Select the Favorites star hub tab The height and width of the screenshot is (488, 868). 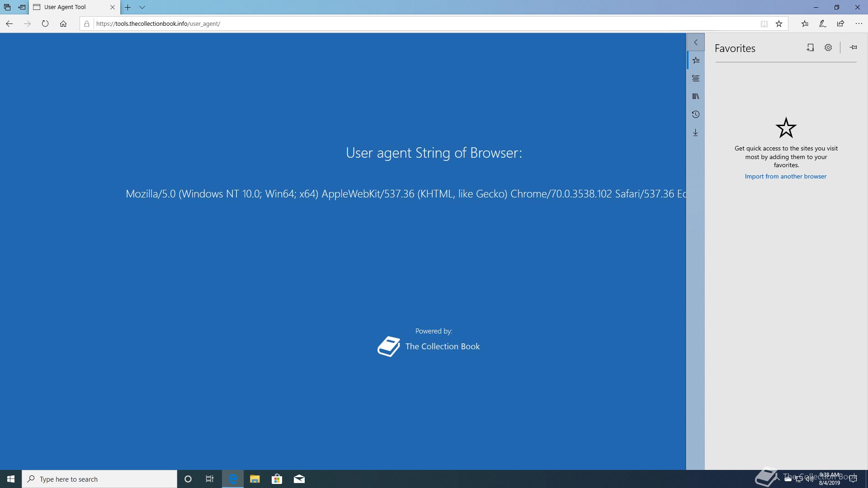[x=696, y=60]
